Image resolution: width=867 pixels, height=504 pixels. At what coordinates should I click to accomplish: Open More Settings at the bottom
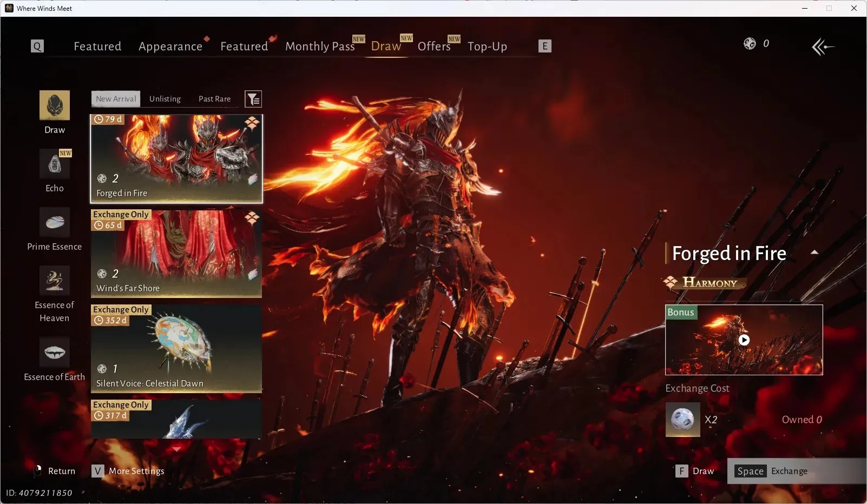[128, 471]
